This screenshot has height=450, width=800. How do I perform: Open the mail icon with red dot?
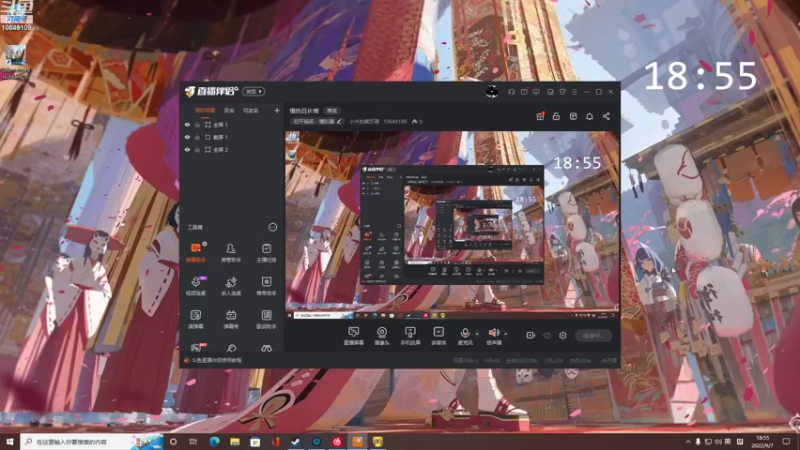[524, 92]
